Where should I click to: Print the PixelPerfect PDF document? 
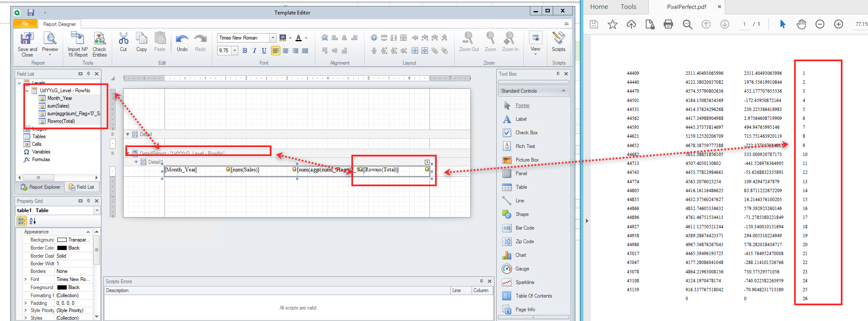pyautogui.click(x=668, y=24)
